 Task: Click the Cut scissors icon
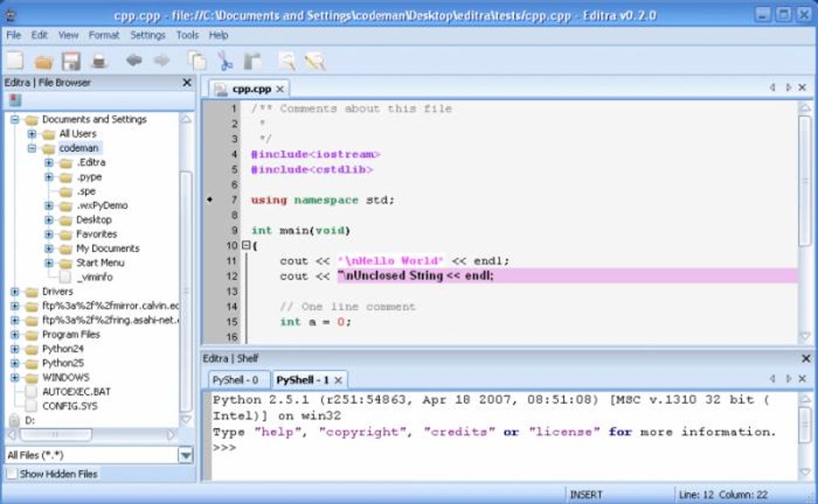[225, 61]
